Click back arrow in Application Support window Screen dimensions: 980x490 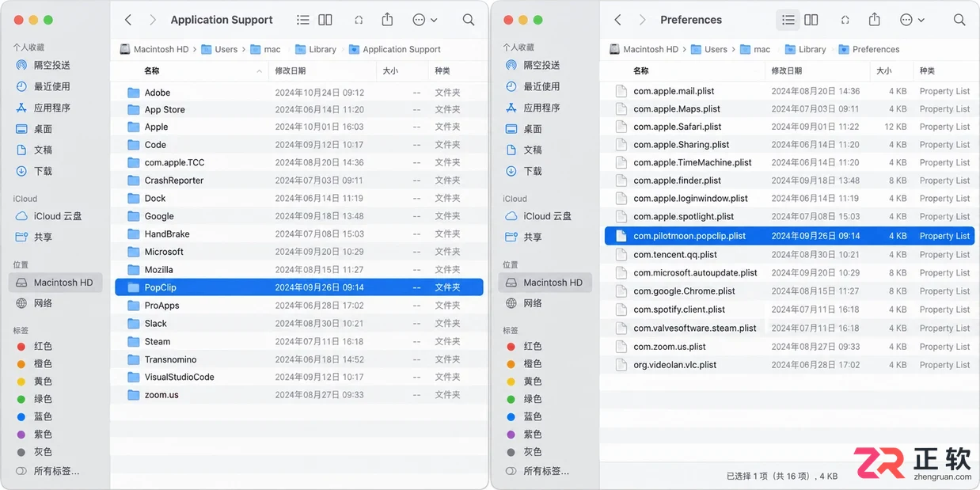[x=128, y=20]
